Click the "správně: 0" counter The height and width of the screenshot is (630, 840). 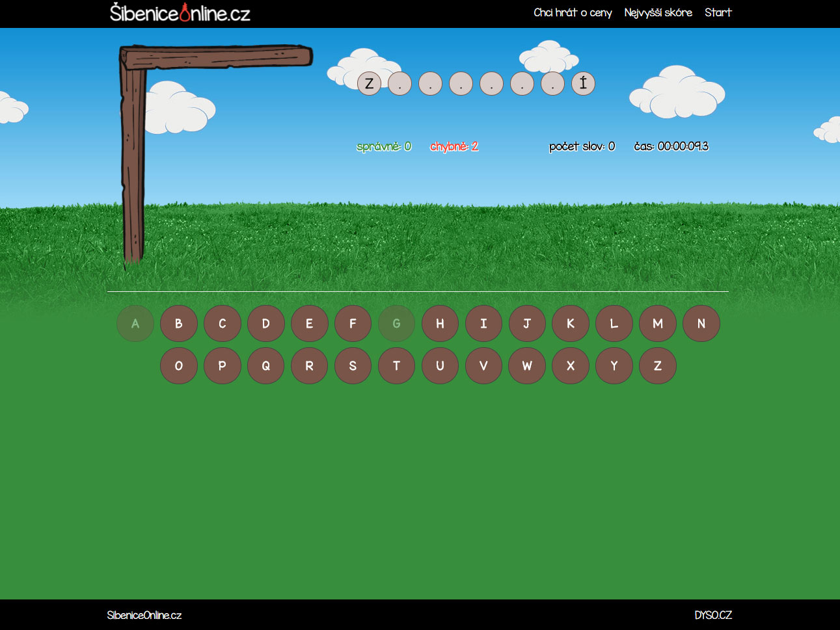pos(384,146)
